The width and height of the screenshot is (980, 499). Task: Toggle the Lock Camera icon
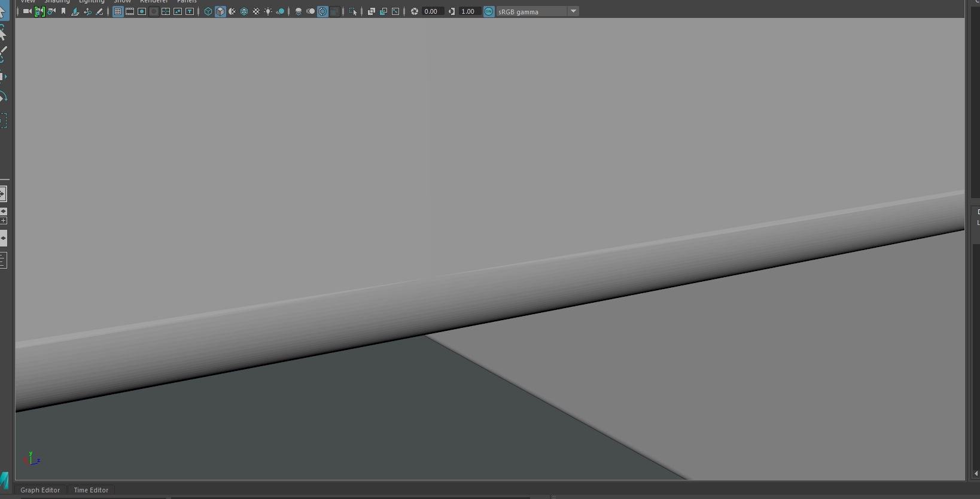39,11
